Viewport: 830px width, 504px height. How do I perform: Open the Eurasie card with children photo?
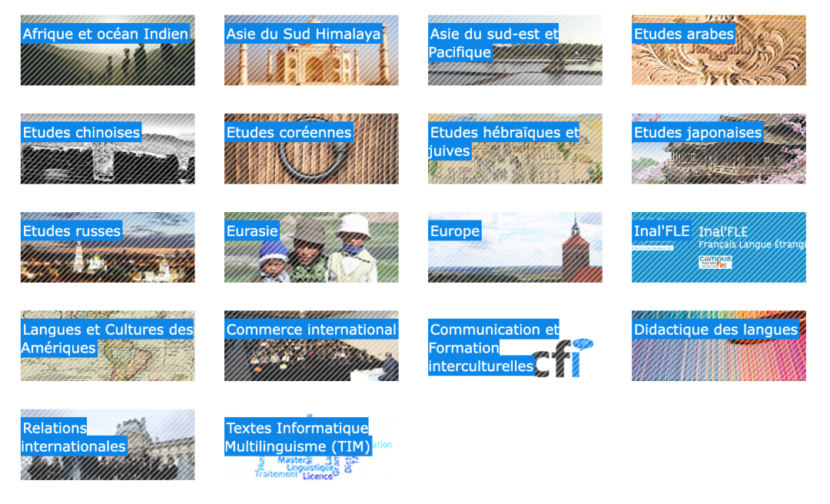(x=311, y=247)
